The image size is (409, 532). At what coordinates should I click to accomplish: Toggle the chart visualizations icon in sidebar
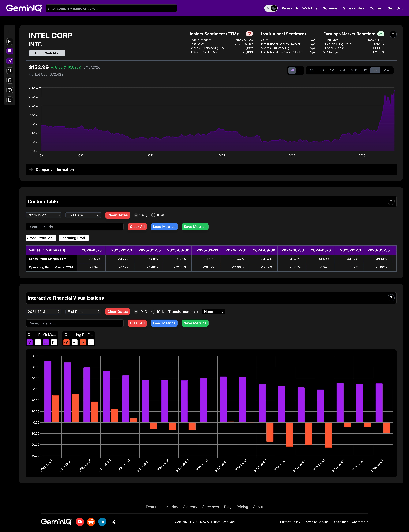point(10,61)
